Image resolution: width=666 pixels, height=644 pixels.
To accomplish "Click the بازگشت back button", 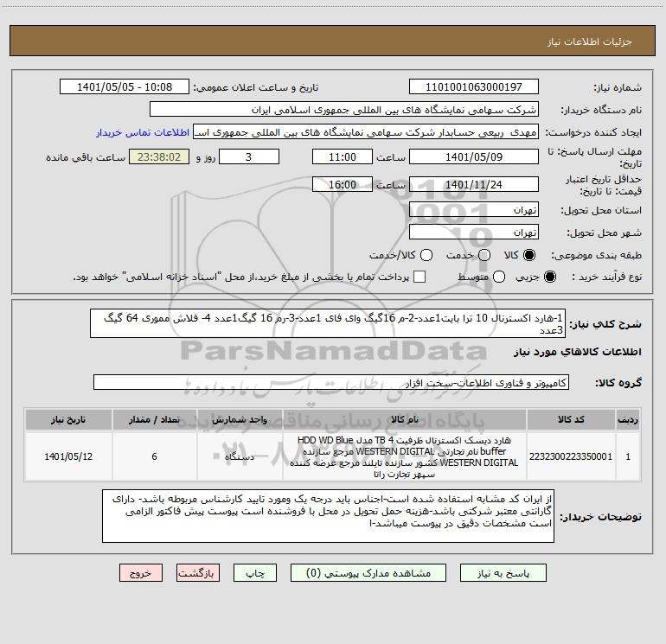I will [198, 573].
